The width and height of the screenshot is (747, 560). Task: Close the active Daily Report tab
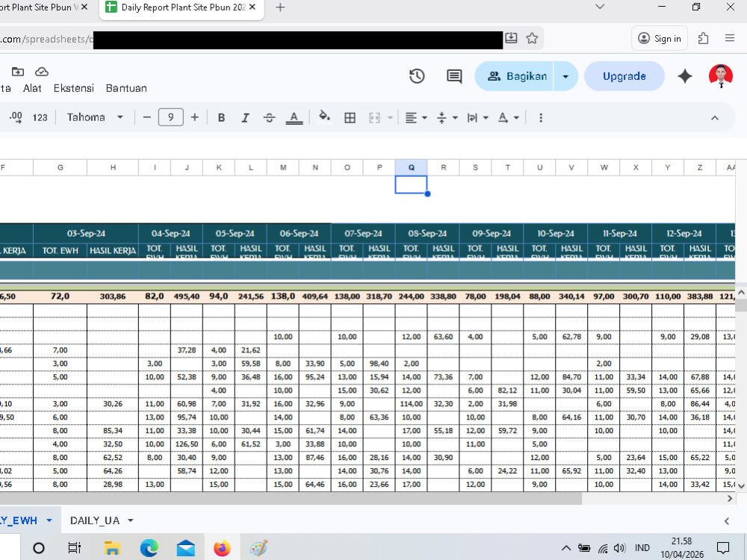click(x=252, y=7)
